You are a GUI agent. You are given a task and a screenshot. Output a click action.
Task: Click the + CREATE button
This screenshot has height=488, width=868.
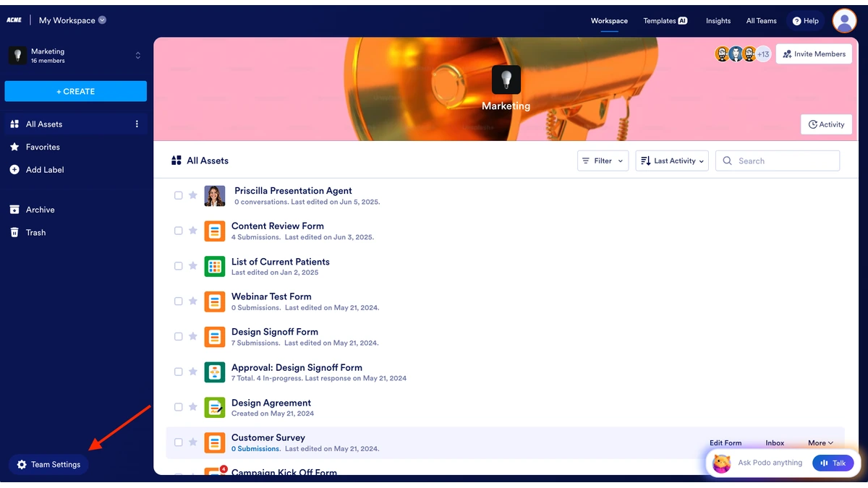click(76, 91)
